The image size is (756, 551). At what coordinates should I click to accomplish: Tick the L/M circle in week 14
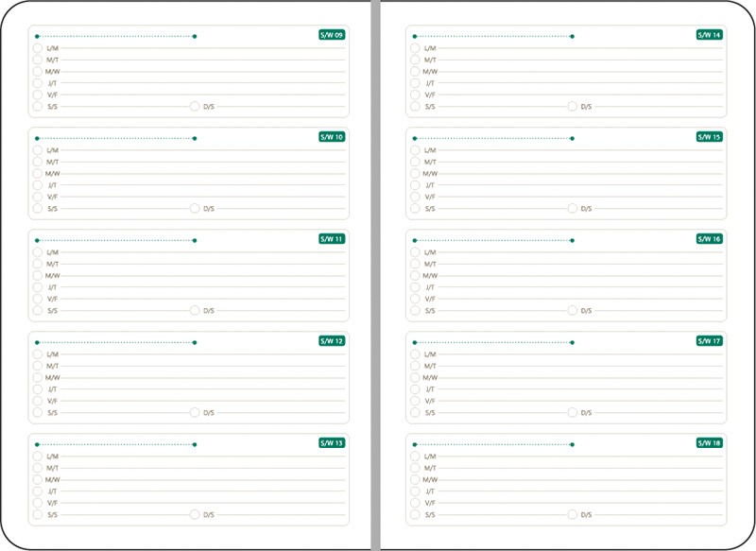415,48
